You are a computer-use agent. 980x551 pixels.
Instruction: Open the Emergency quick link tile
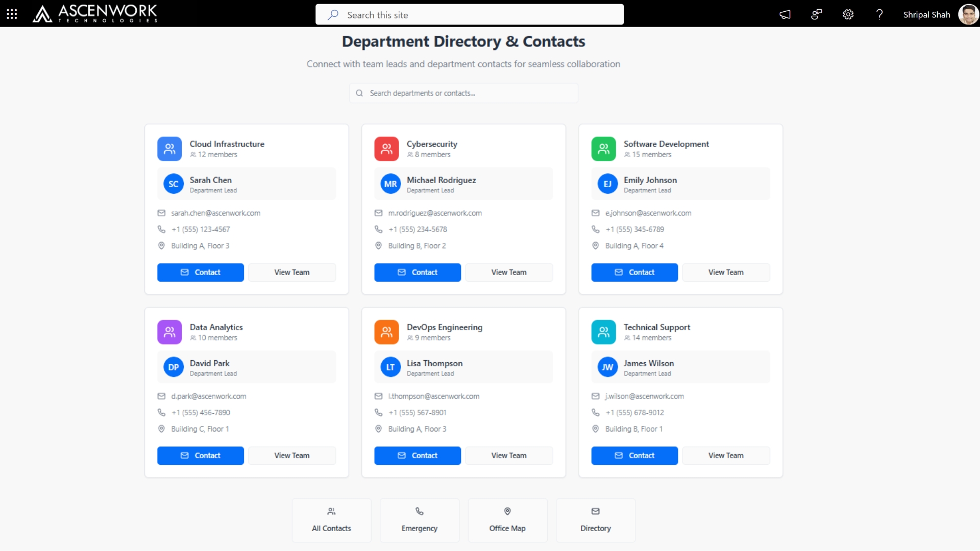pos(419,520)
